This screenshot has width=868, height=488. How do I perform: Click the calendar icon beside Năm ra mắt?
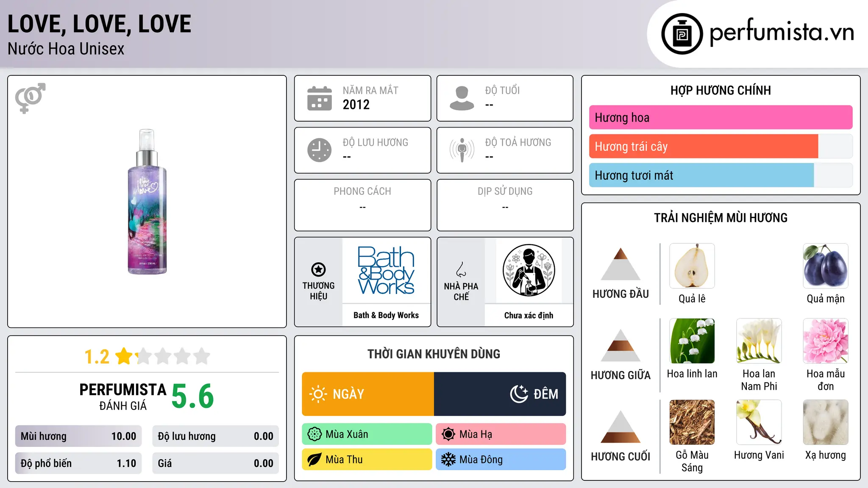[x=320, y=98]
